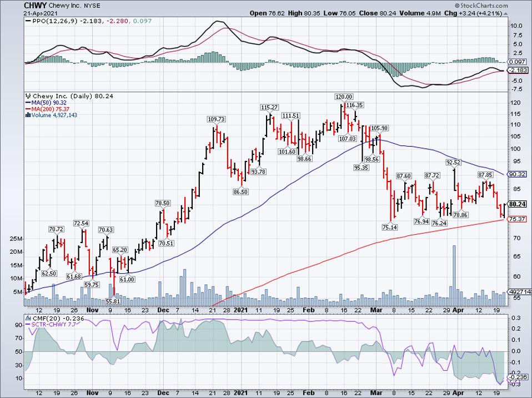Screen dimensions: 532x398
Task: Click the Chewy Inc. NYSE company name
Action: coord(74,6)
